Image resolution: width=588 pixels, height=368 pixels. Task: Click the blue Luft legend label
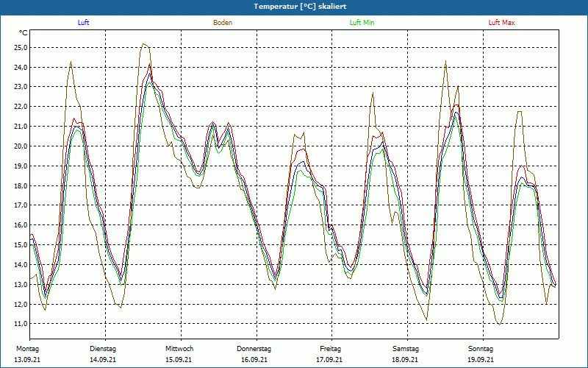coord(83,23)
